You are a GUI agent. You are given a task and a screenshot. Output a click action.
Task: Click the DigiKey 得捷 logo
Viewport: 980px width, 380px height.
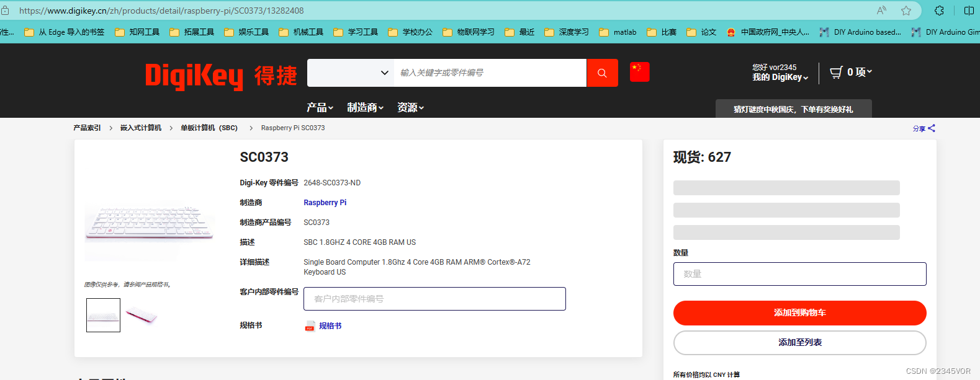[x=221, y=76]
